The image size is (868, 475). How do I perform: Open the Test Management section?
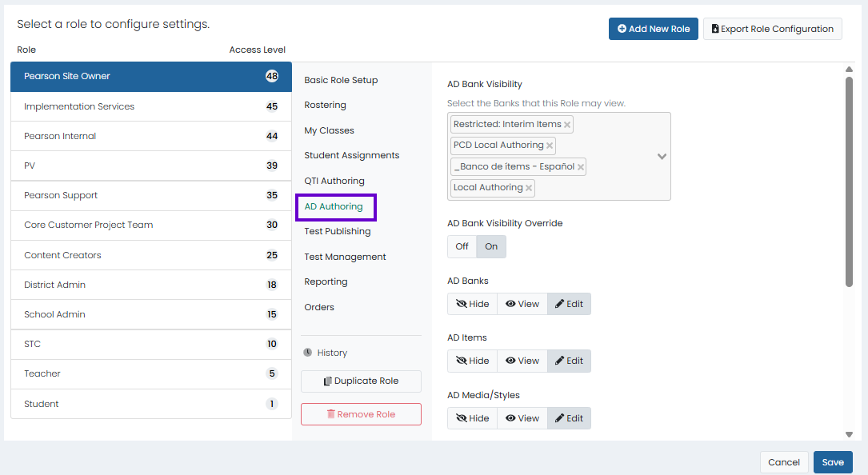[x=345, y=257]
